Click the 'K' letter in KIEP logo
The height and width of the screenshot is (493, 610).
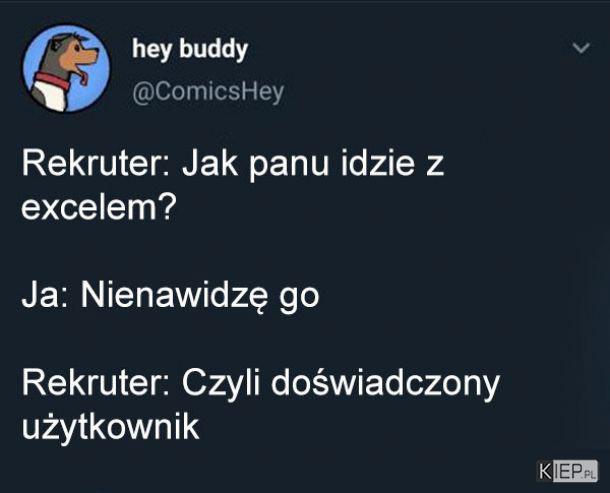coord(545,471)
